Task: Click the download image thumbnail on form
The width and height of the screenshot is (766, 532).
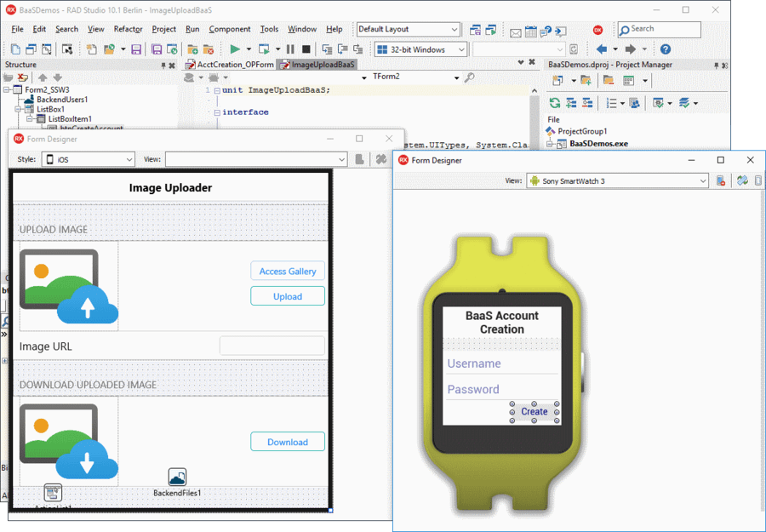Action: coord(69,441)
